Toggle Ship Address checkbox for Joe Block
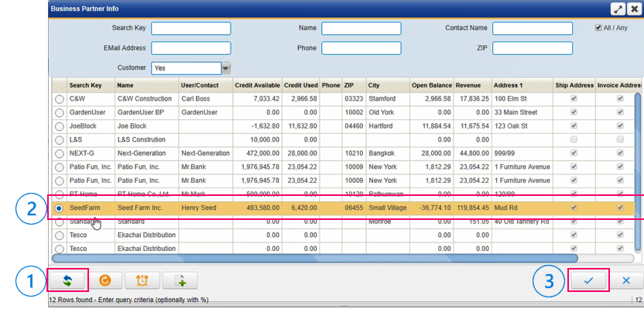 pyautogui.click(x=574, y=125)
